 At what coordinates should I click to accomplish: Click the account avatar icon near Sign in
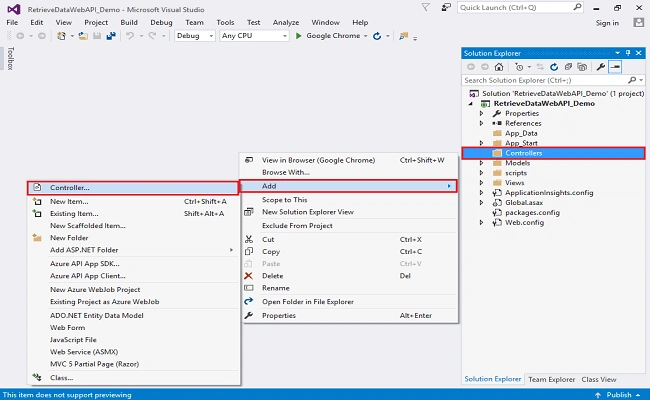point(639,23)
